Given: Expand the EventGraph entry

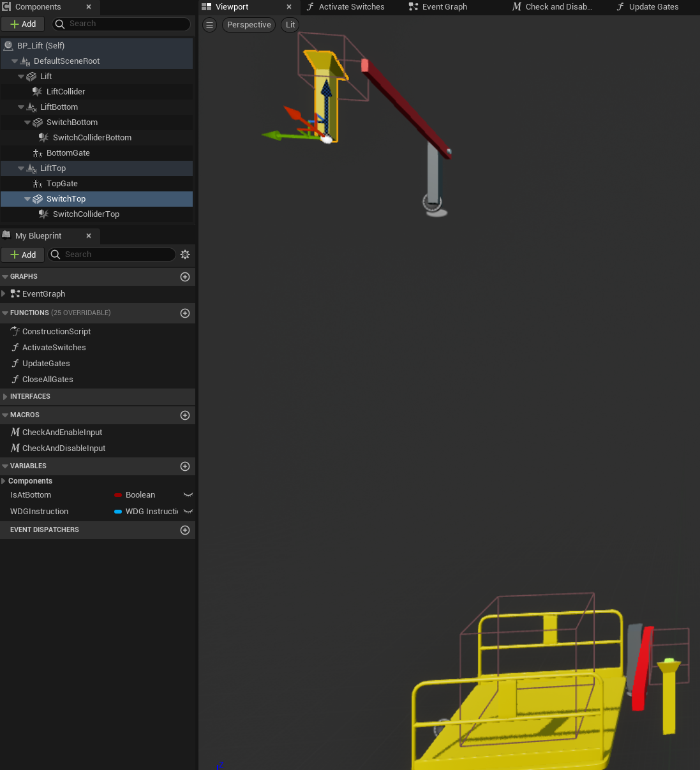Looking at the screenshot, I should point(4,294).
